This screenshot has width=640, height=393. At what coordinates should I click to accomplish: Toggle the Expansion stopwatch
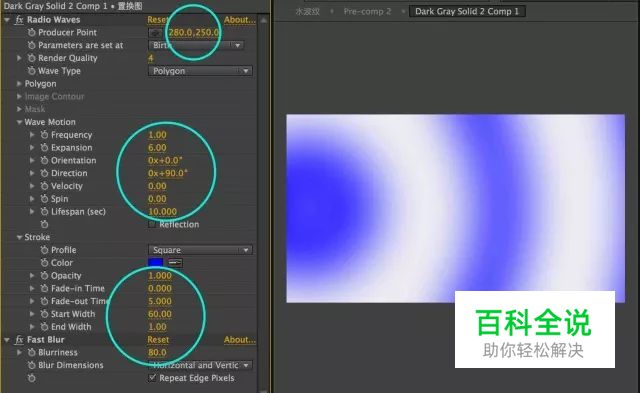(44, 147)
